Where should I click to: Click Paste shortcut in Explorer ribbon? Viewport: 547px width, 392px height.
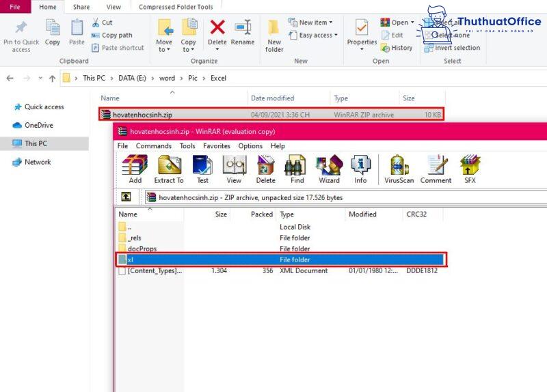[118, 48]
